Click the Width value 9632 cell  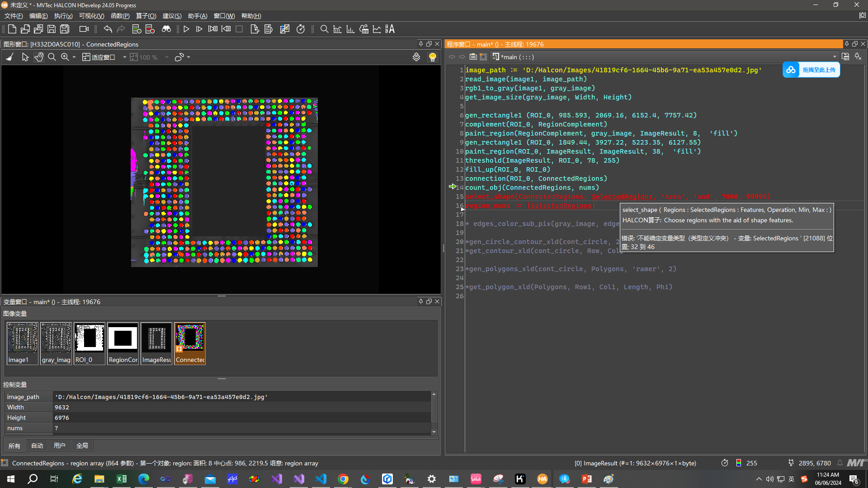(x=242, y=407)
